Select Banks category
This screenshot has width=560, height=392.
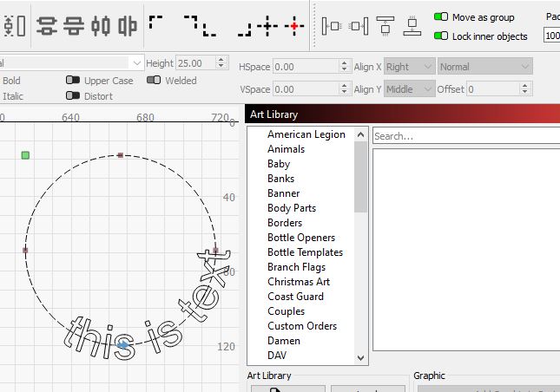(x=280, y=179)
